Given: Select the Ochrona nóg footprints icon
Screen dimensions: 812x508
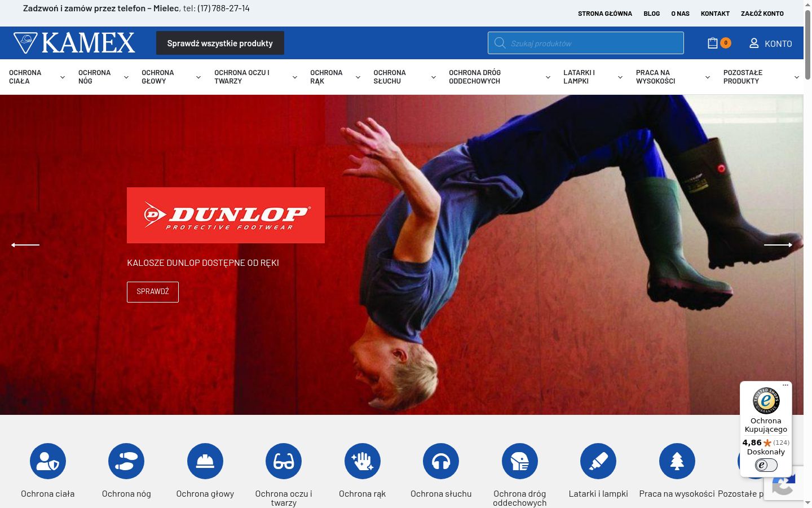Looking at the screenshot, I should point(126,461).
